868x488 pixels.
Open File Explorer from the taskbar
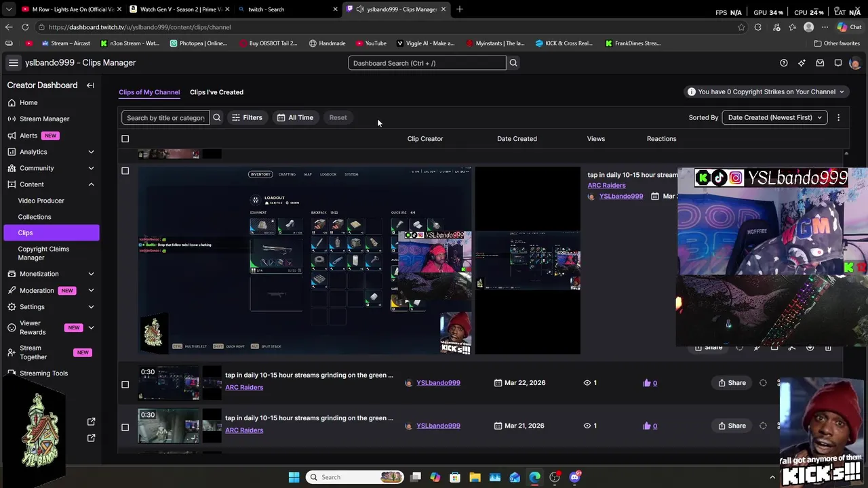coord(475,477)
